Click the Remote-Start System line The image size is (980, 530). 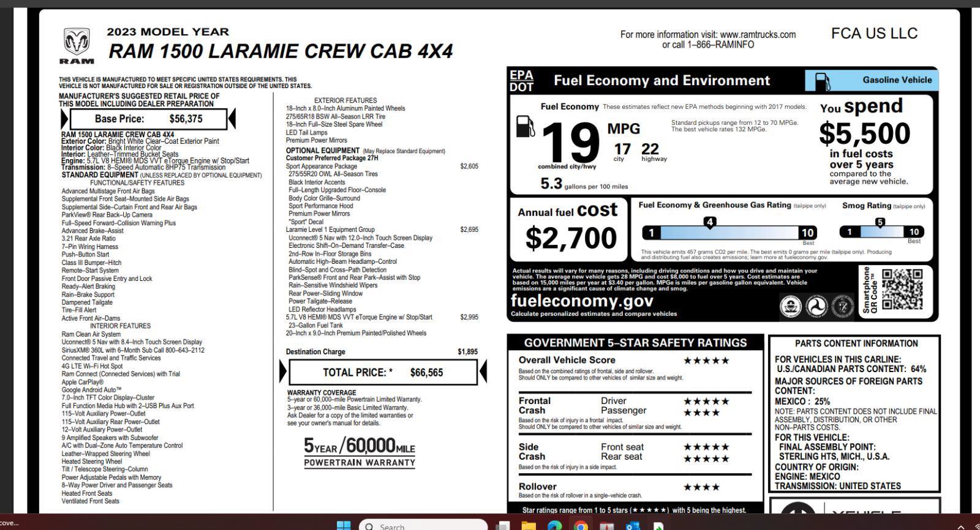[x=90, y=271]
